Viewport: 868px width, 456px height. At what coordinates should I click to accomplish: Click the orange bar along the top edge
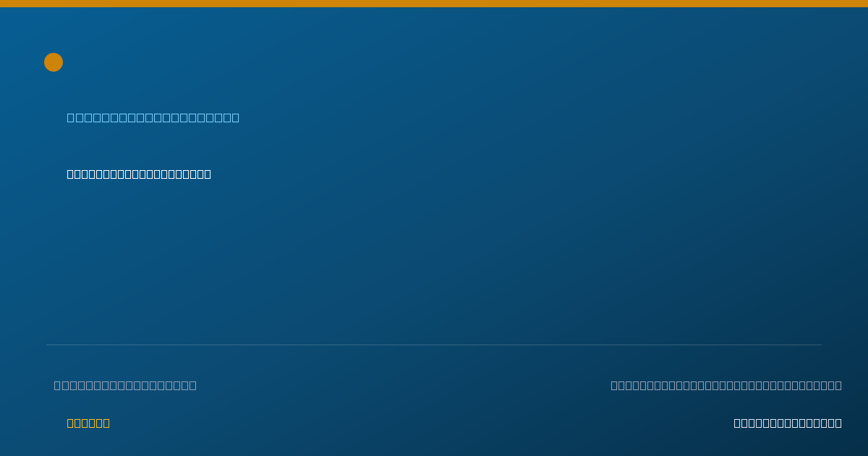point(434,4)
